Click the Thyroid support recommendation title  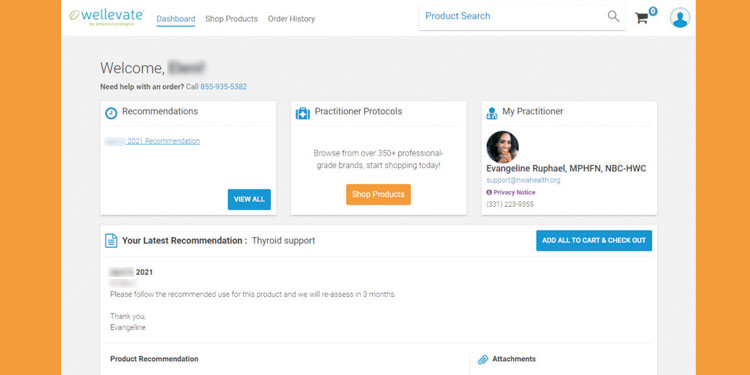(283, 241)
